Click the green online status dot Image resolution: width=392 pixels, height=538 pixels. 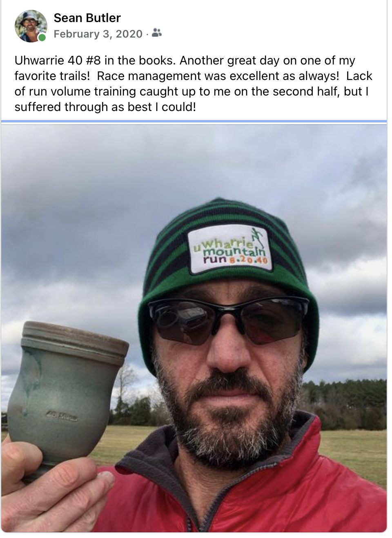pos(42,38)
